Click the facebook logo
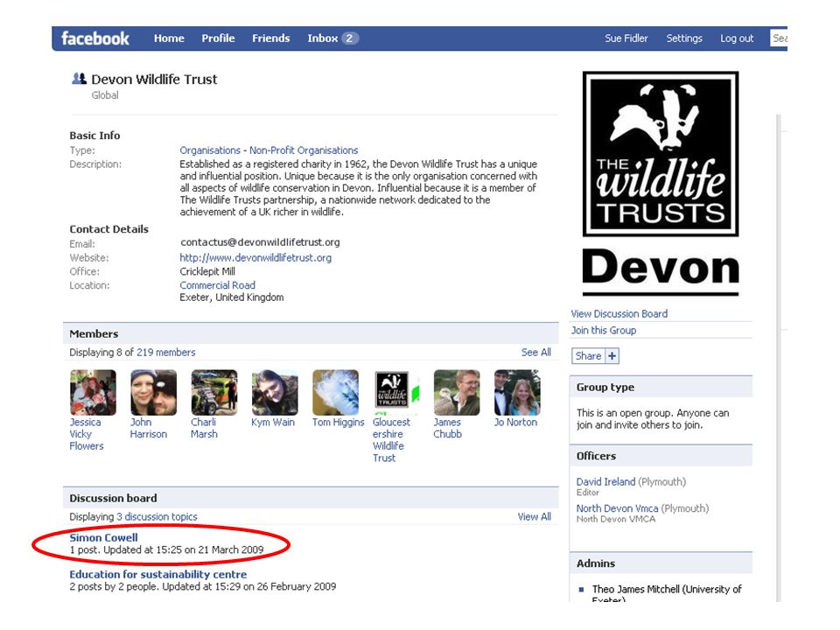Image resolution: width=840 pixels, height=630 pixels. coord(94,38)
